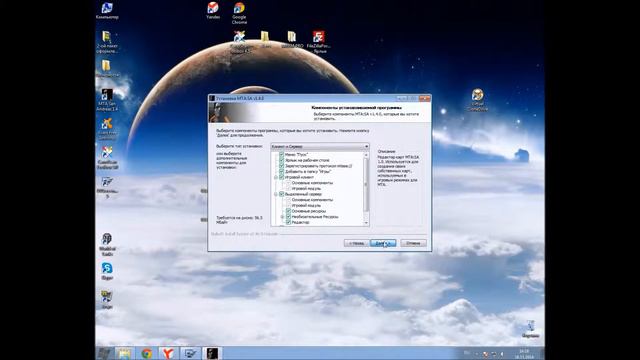Open the Компьютер desktop icon
Viewport: 640px width, 360px height.
tap(107, 11)
